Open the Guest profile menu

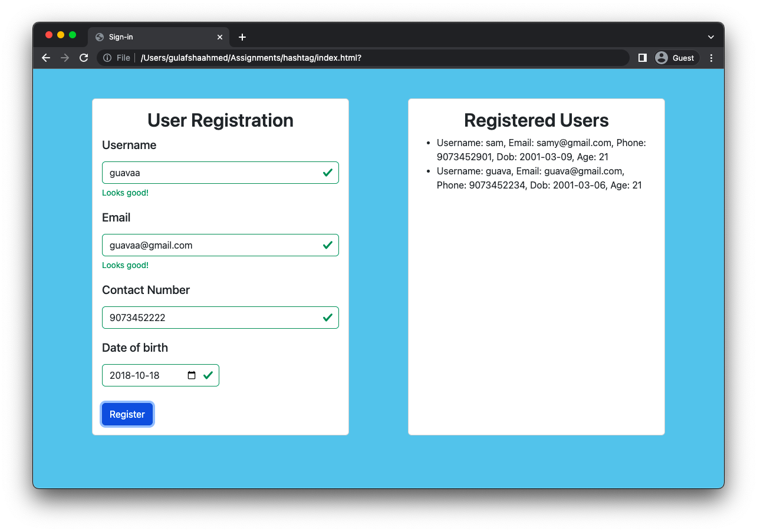point(676,58)
